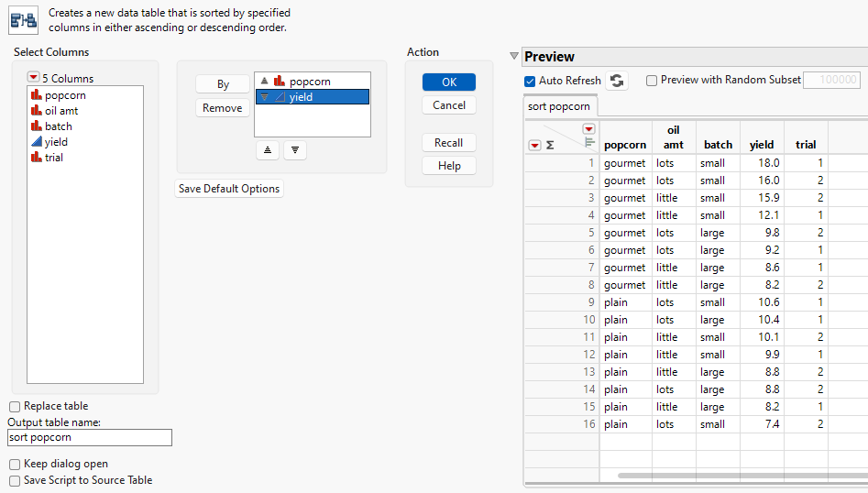Image resolution: width=868 pixels, height=493 pixels.
Task: Check the Replace table option
Action: (x=15, y=406)
